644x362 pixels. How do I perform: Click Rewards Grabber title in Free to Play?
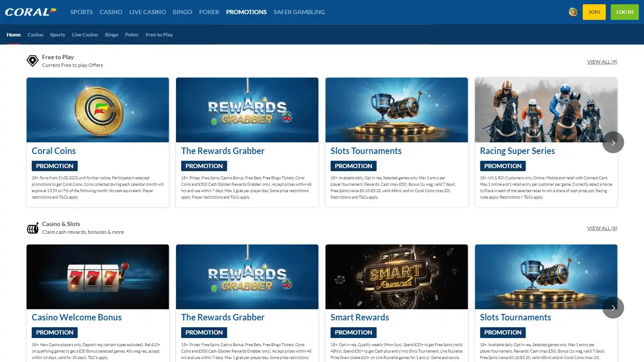coord(223,151)
